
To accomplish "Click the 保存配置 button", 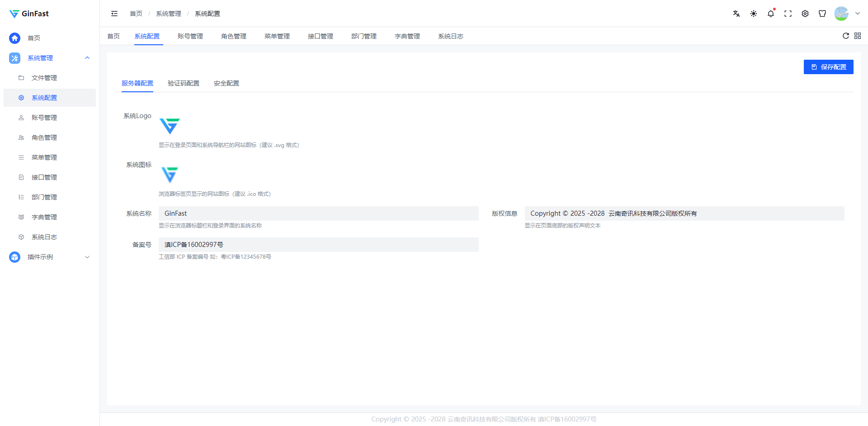I will (x=828, y=67).
